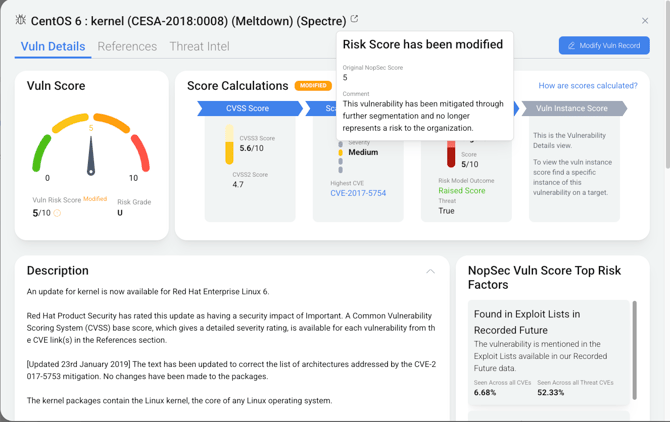The width and height of the screenshot is (670, 422).
Task: Open the external link icon next to the title
Action: (x=354, y=19)
